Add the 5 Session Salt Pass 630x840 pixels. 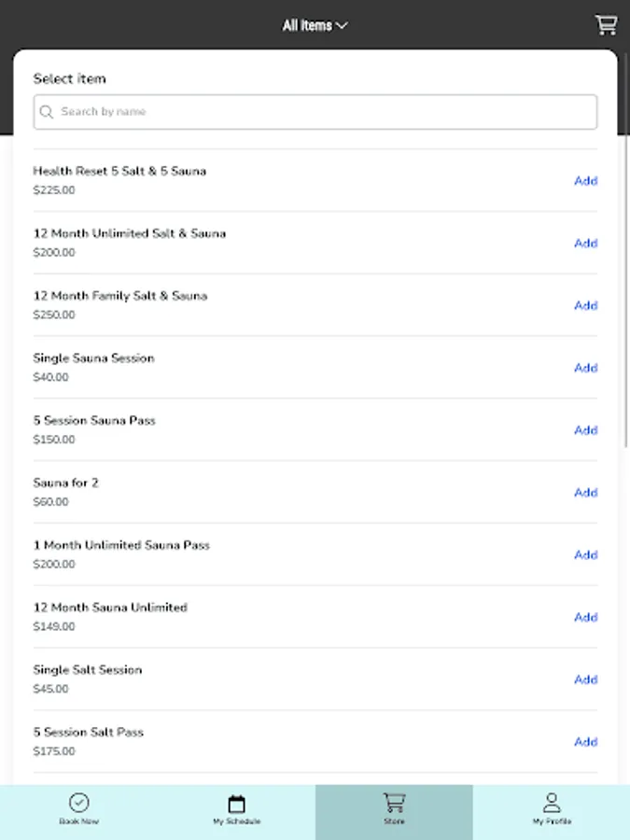tap(585, 742)
